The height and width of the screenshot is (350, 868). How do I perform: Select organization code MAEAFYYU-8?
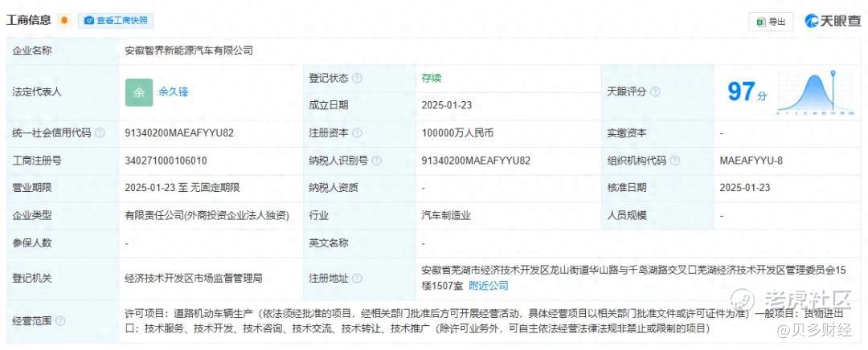(751, 161)
